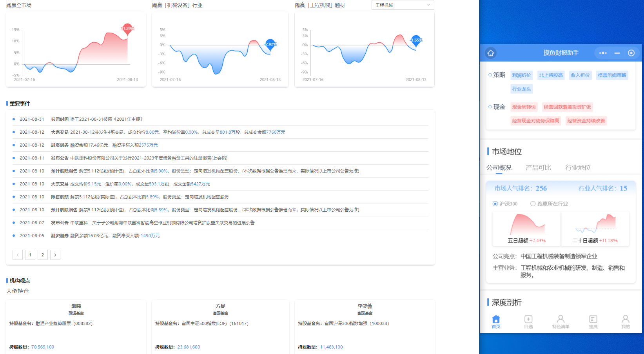Viewport: 644px width, 354px height.
Task: Click the 收入折价 strategy tag
Action: pos(580,75)
